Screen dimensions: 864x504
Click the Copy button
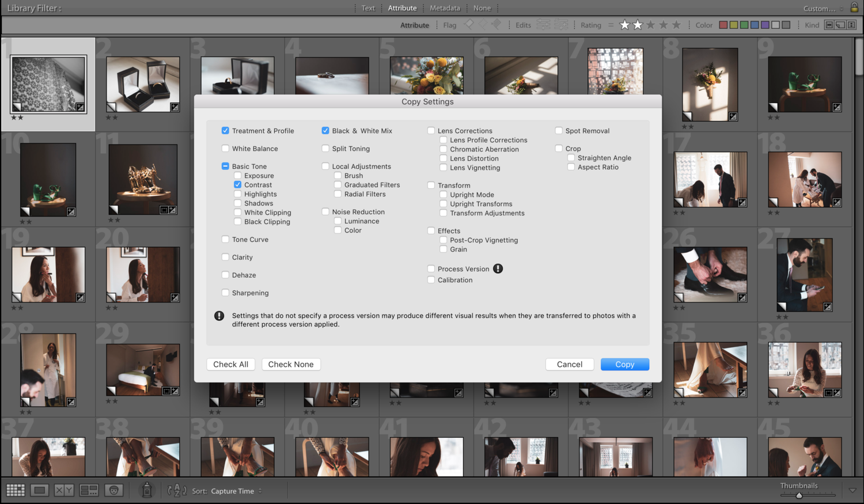[625, 364]
